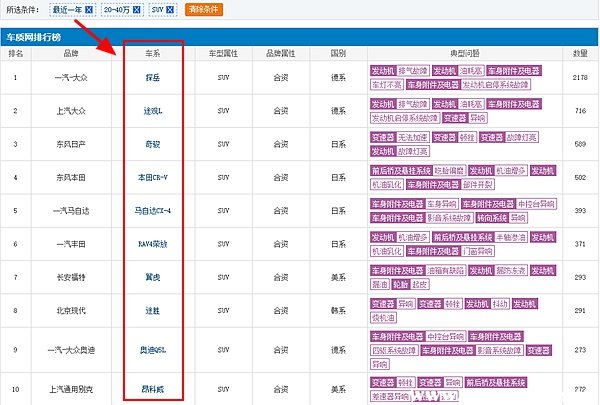
Task: Open the 马自达CX-4 car series link
Action: [x=152, y=212]
